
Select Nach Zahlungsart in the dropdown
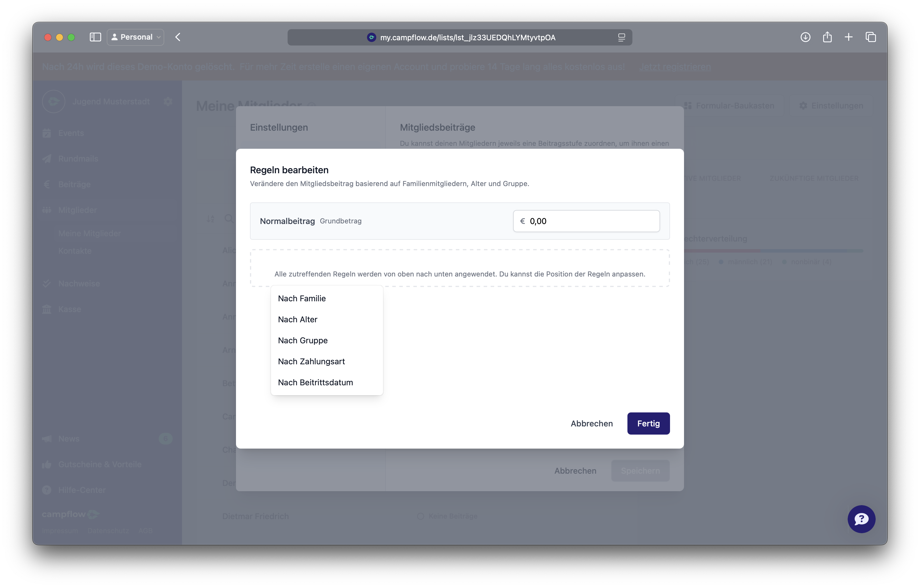[x=327, y=361]
